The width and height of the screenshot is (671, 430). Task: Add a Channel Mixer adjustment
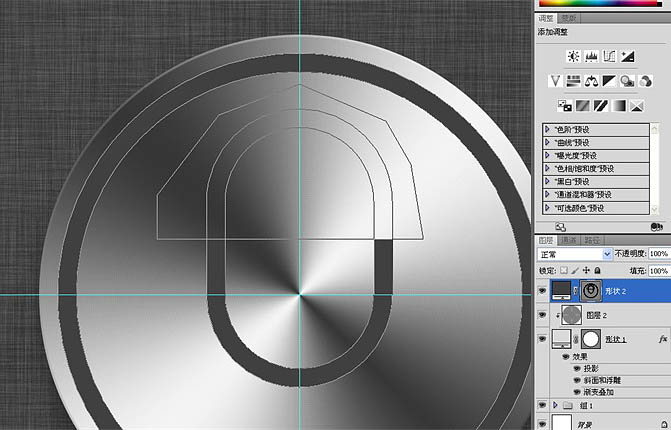click(646, 81)
